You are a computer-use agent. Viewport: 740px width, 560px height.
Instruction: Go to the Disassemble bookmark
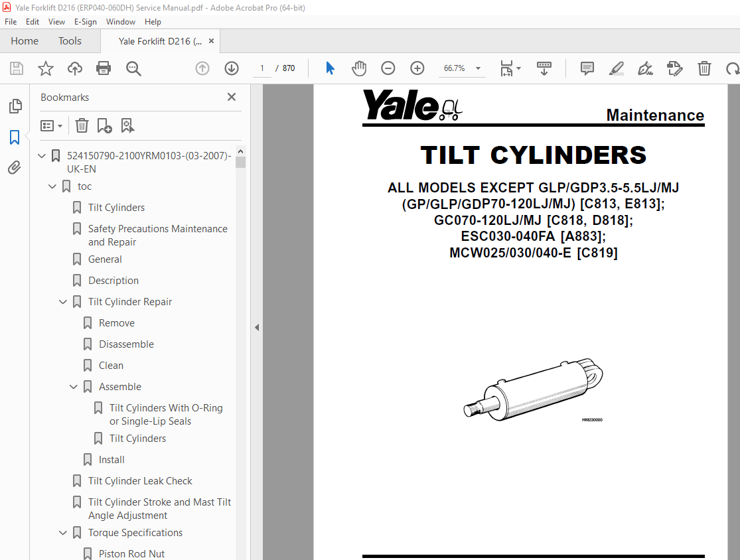126,344
